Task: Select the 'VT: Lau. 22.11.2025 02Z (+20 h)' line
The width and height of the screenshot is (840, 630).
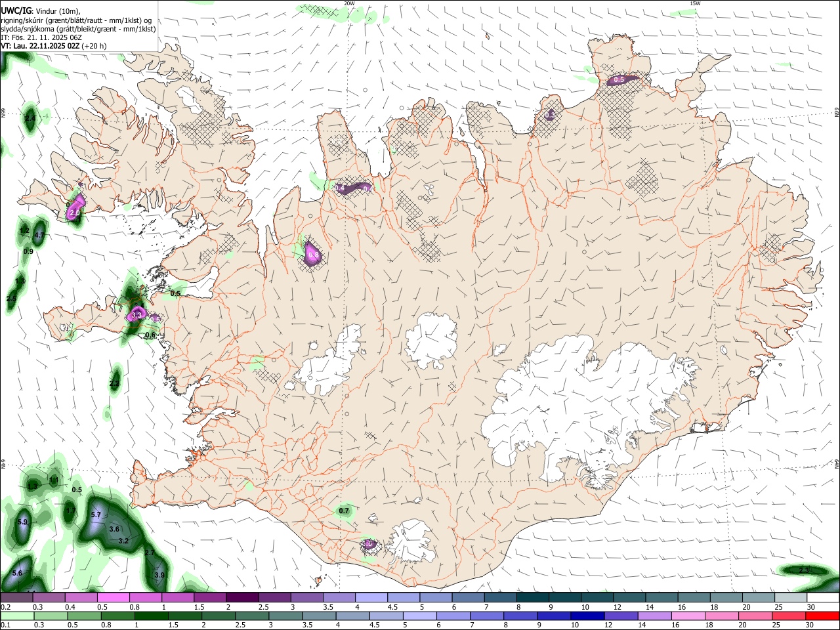Action: tap(54, 46)
